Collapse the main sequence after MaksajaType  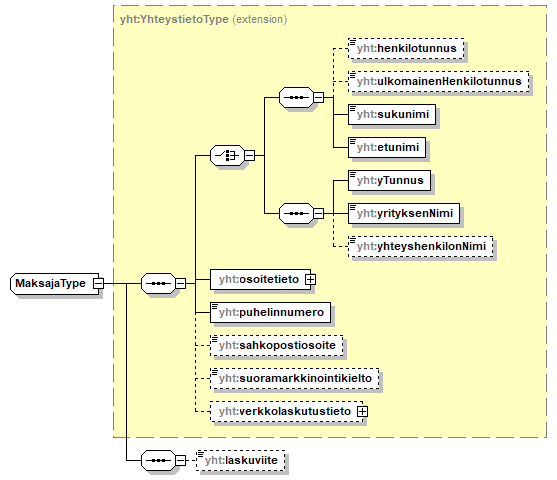(180, 284)
